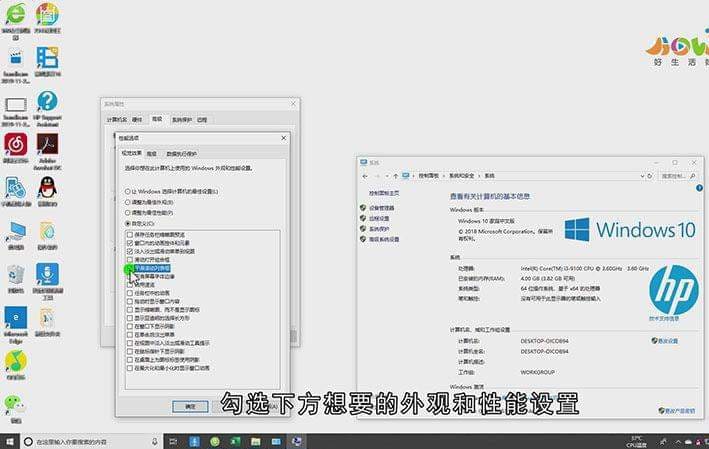Show hidden icons in system tray
This screenshot has width=709, height=449.
click(x=678, y=441)
